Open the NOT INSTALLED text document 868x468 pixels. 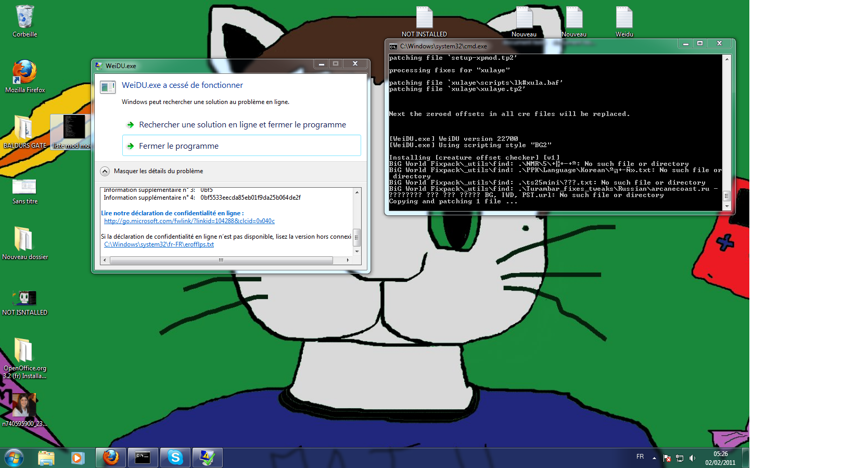pos(424,21)
